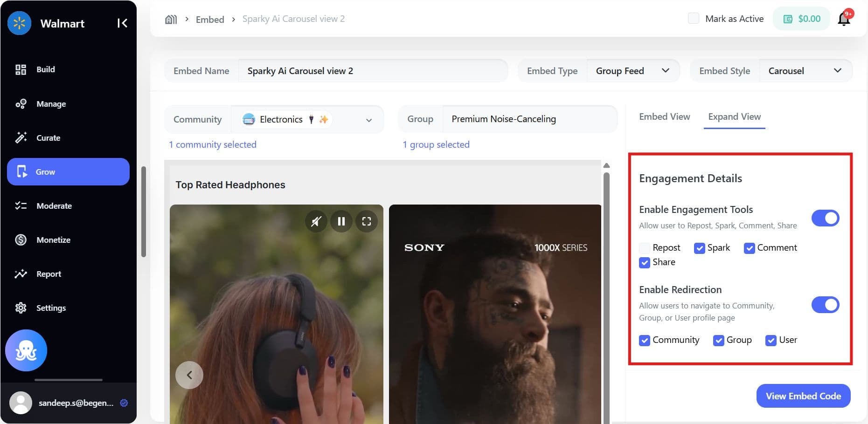Turn off the Enable Engagement Tools switch

coord(825,218)
